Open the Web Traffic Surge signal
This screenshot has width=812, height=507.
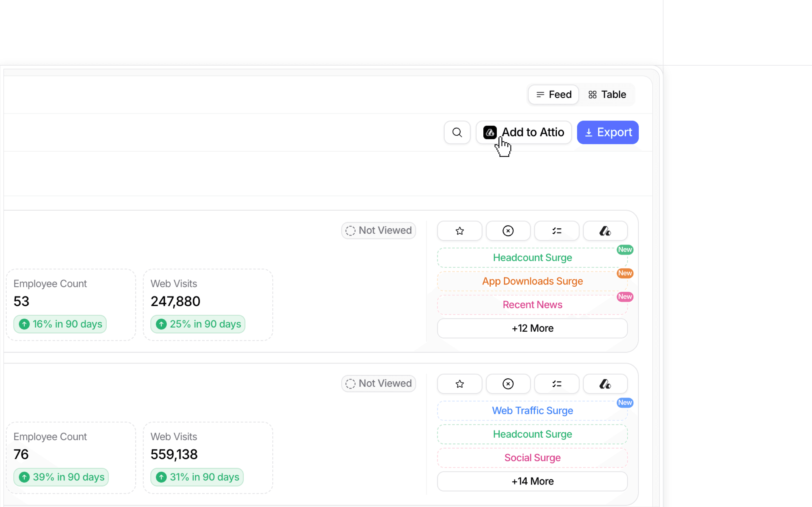pyautogui.click(x=532, y=410)
